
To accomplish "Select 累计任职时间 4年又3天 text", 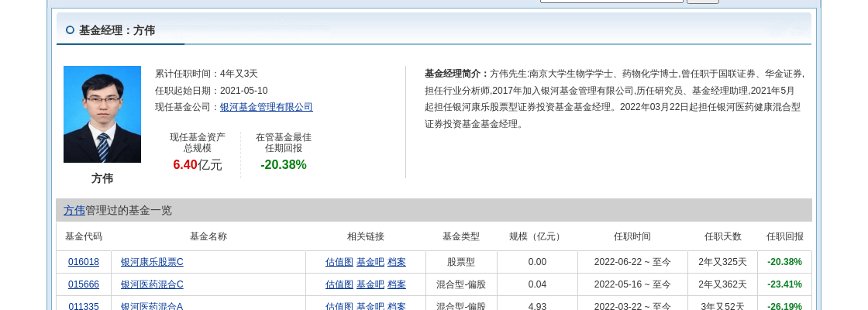I will [x=206, y=74].
